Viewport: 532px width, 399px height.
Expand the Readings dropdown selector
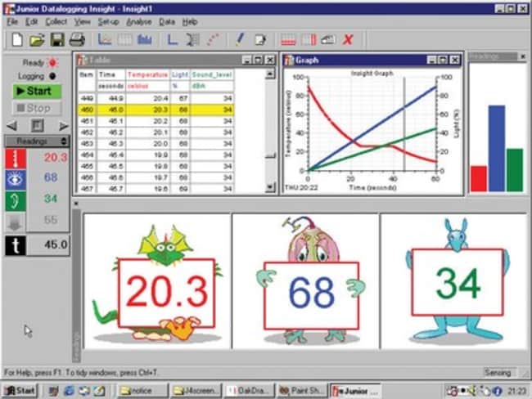pos(37,141)
